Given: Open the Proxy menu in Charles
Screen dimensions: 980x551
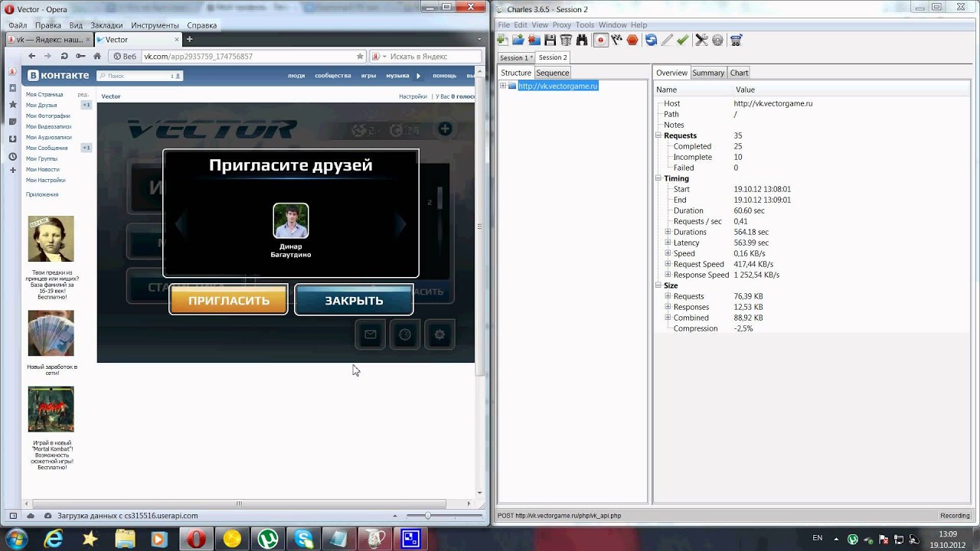Looking at the screenshot, I should click(x=562, y=25).
